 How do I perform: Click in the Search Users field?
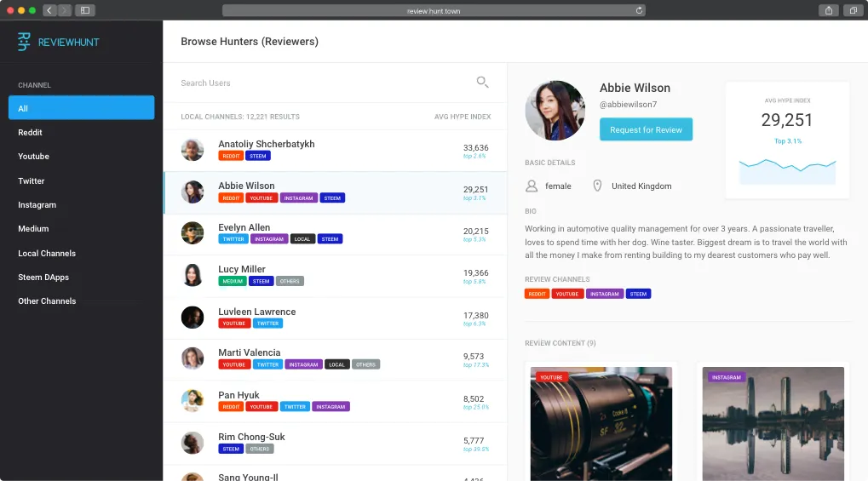pyautogui.click(x=324, y=83)
